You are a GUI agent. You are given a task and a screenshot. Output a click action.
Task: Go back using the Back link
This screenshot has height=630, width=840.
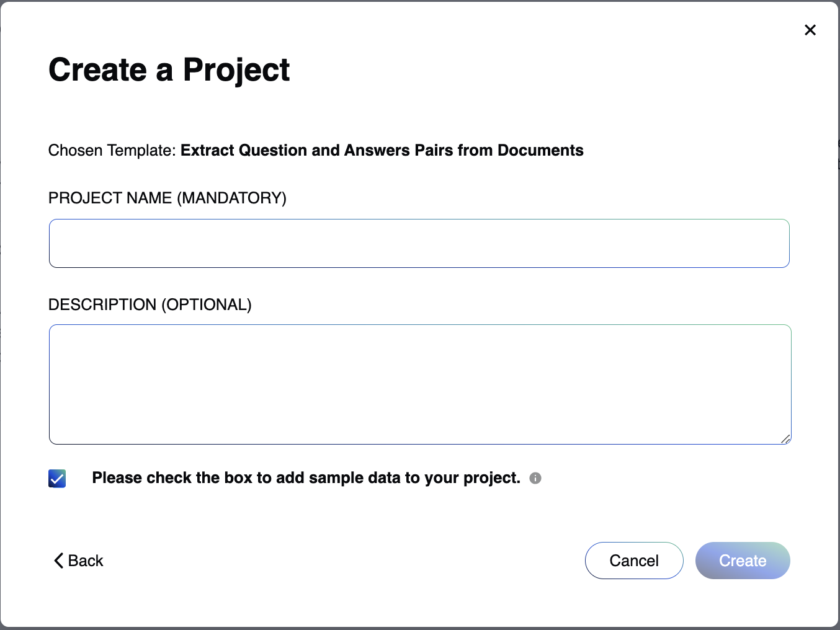[79, 561]
